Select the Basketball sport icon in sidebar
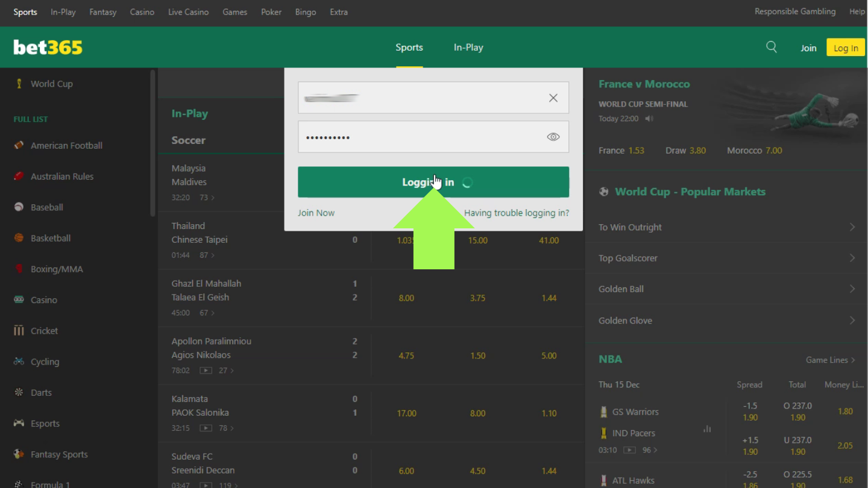The height and width of the screenshot is (488, 868). pyautogui.click(x=19, y=238)
